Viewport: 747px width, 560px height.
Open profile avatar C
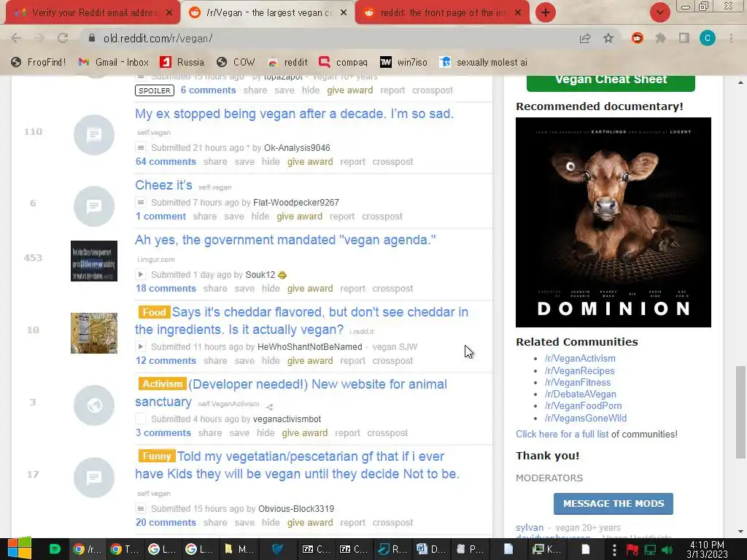pyautogui.click(x=708, y=38)
